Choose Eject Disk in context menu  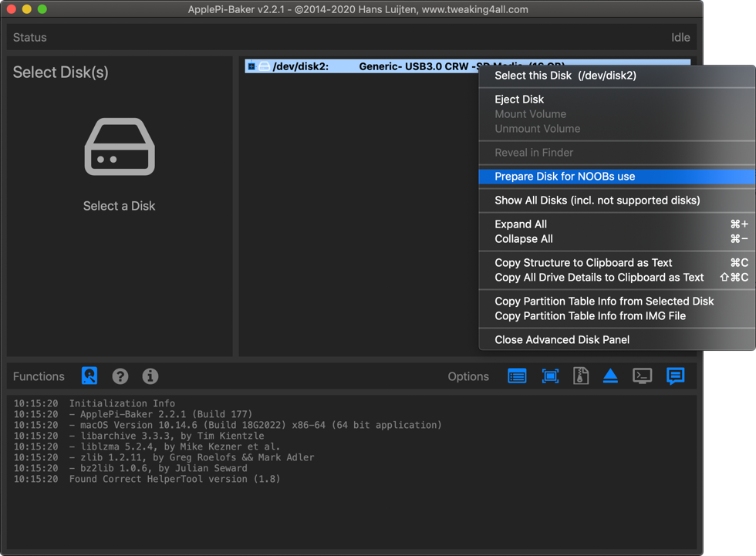coord(616,99)
